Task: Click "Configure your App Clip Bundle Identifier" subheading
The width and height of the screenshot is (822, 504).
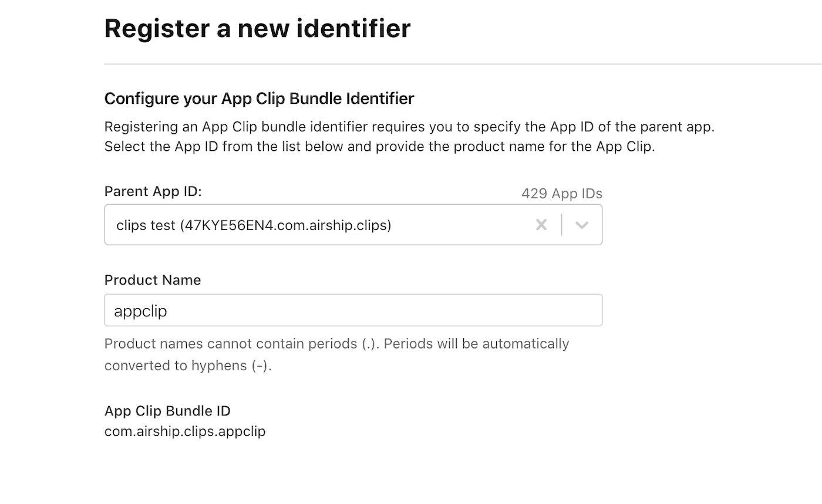Action: pos(259,99)
